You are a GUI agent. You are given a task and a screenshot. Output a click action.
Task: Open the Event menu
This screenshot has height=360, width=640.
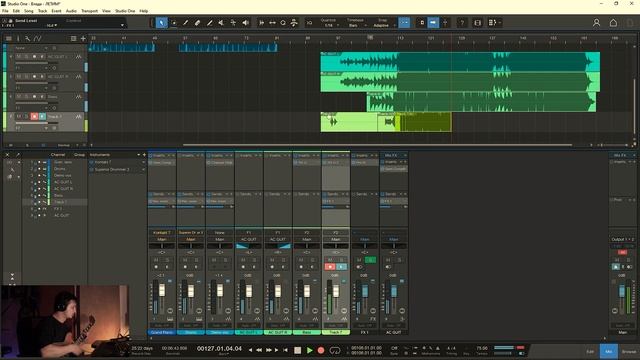56,11
